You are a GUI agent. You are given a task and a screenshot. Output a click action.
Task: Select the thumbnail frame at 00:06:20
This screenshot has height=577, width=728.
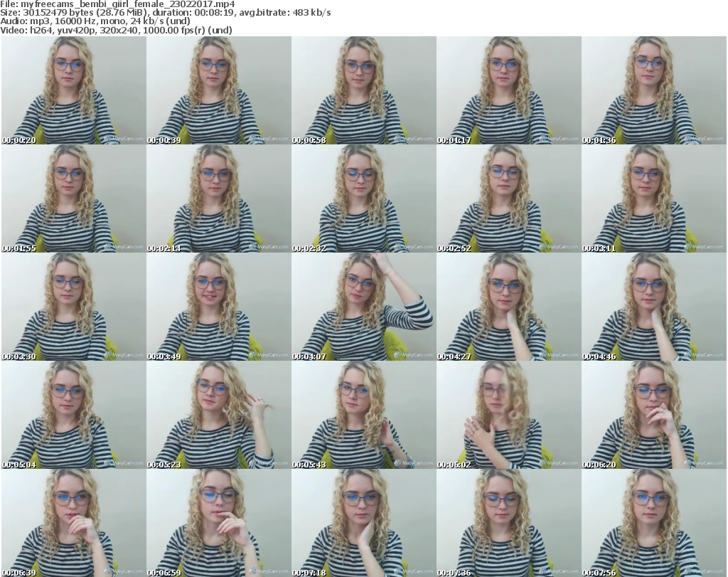tap(654, 415)
